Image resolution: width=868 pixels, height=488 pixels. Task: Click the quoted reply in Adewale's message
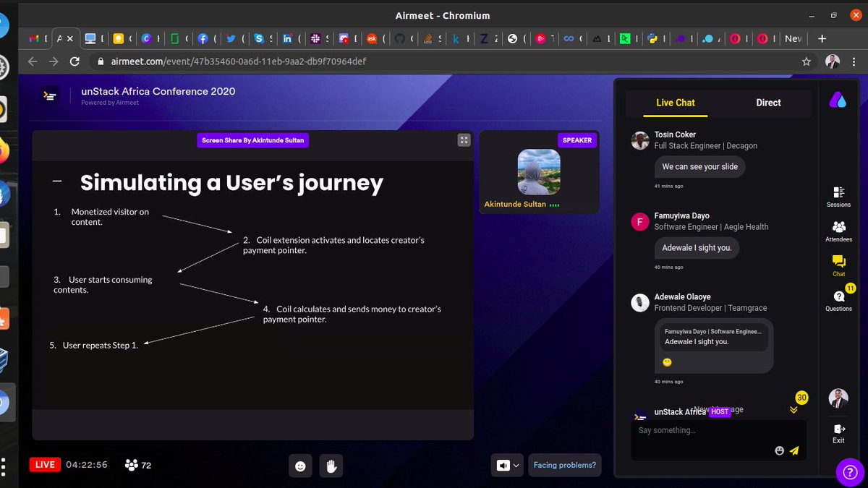pos(713,336)
